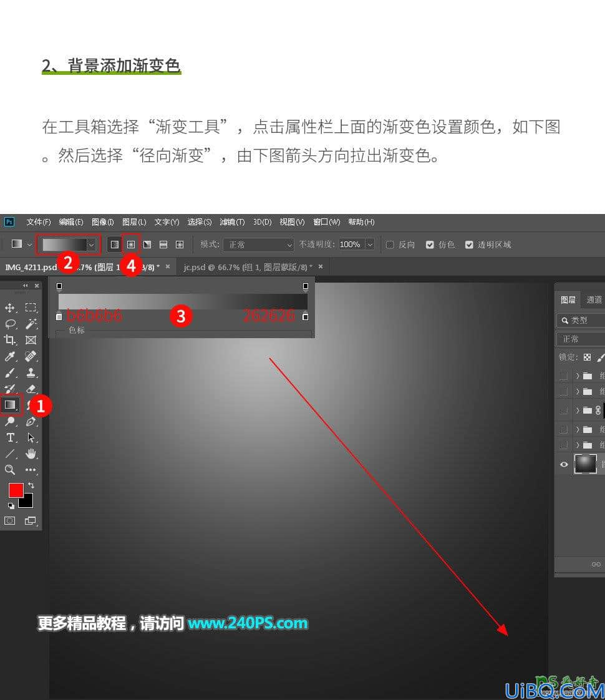Choose the Diamond Gradient style
Viewport: 605px width, 700px height.
(x=180, y=244)
